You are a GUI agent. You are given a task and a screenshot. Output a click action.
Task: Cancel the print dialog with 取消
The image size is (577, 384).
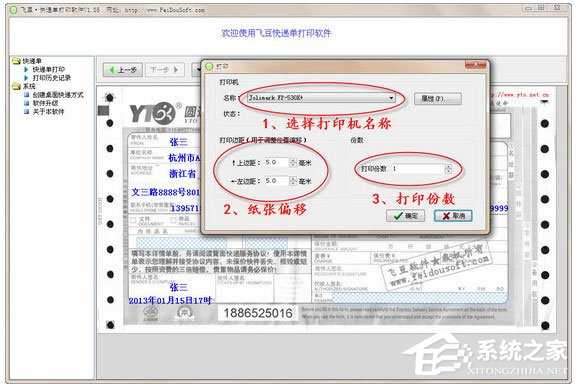coord(453,216)
